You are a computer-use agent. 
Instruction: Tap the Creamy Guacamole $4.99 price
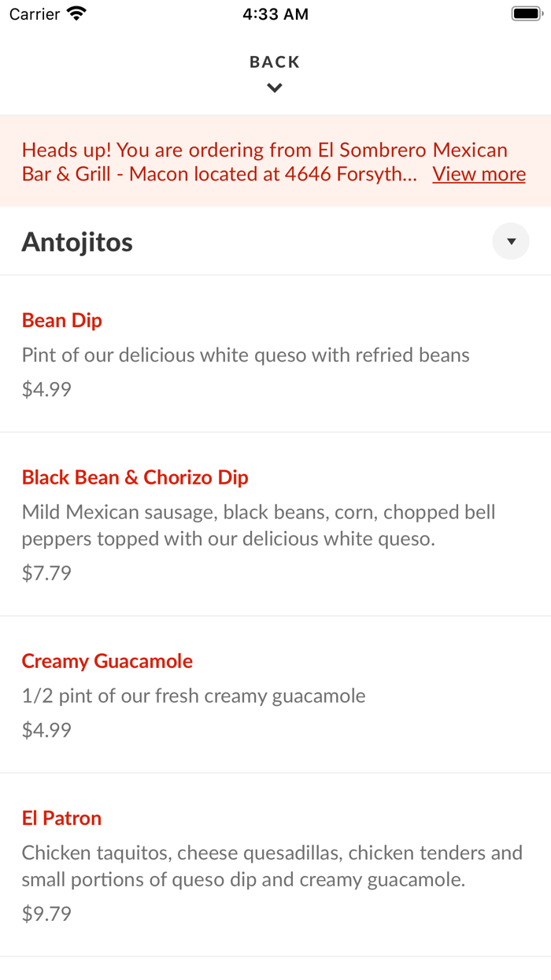pyautogui.click(x=46, y=729)
